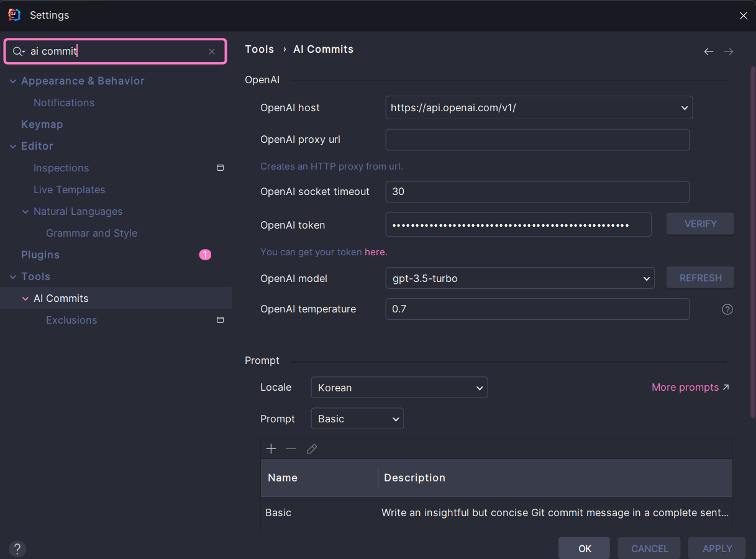The width and height of the screenshot is (756, 559).
Task: Collapse the Tools section arrow
Action: (x=13, y=276)
